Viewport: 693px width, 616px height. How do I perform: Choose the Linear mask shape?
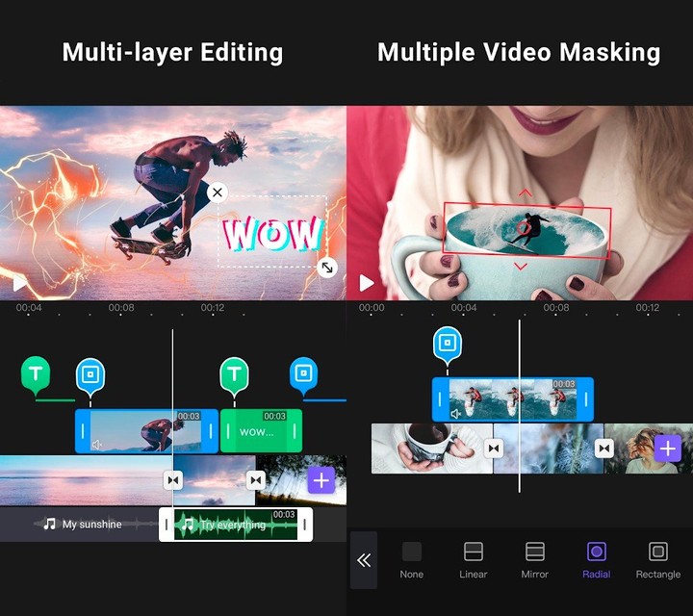tap(474, 558)
